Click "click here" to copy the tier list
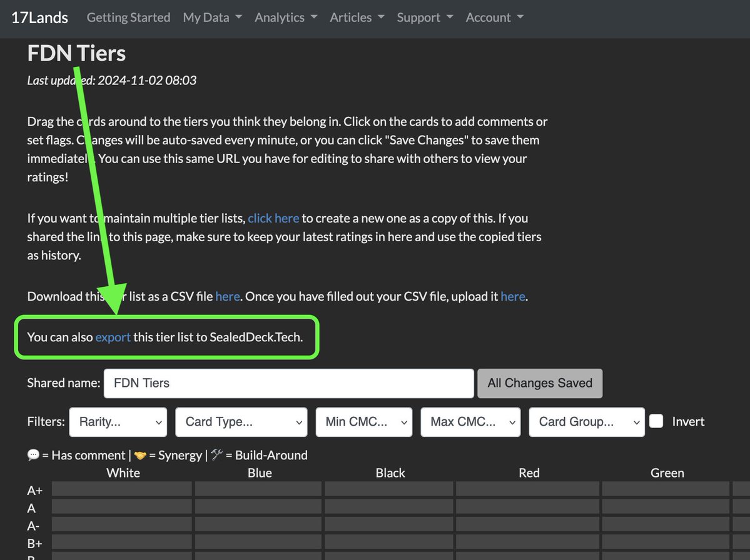The height and width of the screenshot is (560, 750). [x=273, y=218]
